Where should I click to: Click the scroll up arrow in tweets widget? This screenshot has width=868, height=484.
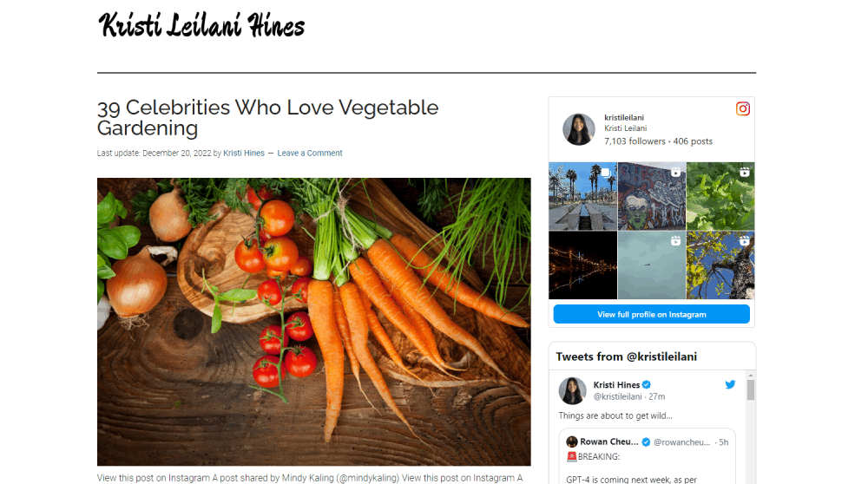pos(751,375)
